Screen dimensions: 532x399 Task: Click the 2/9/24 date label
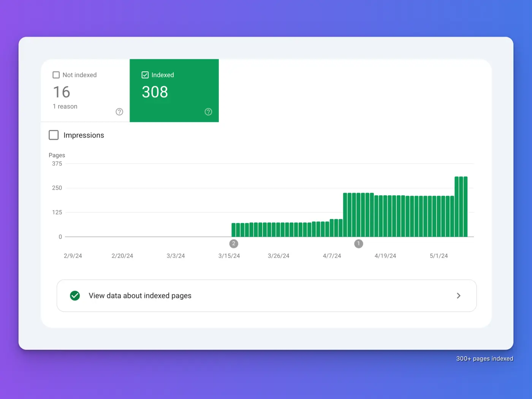(73, 256)
